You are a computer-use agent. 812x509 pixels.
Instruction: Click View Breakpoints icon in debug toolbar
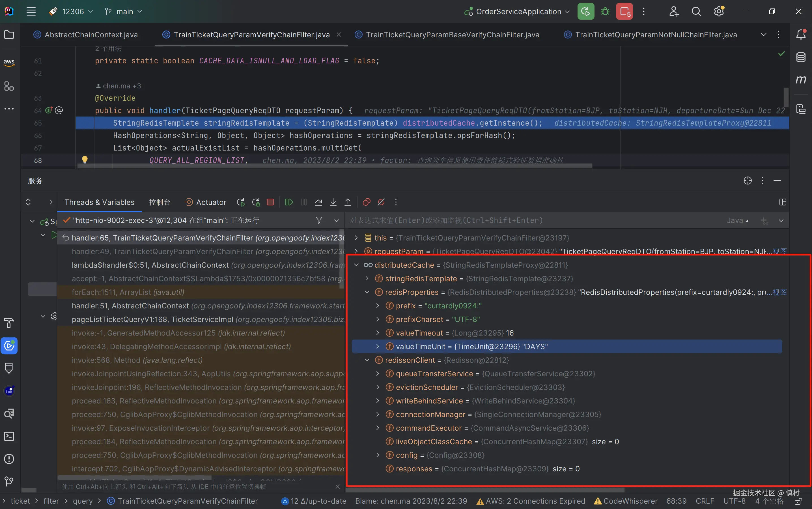(367, 202)
